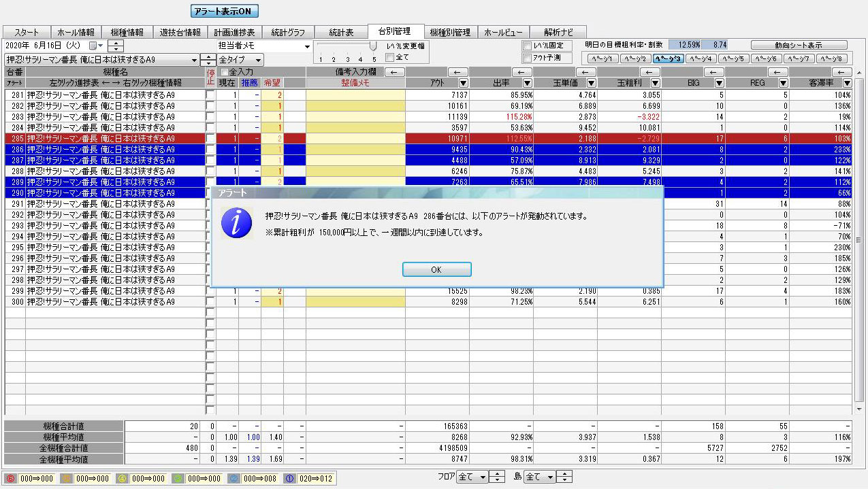Click the レベル変更幅 slider handle
This screenshot has height=489, width=868.
click(x=373, y=46)
